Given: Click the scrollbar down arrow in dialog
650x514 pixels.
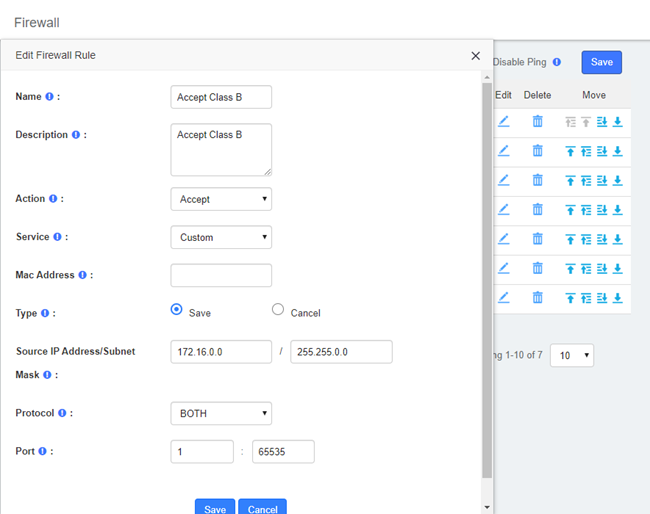Looking at the screenshot, I should click(487, 507).
